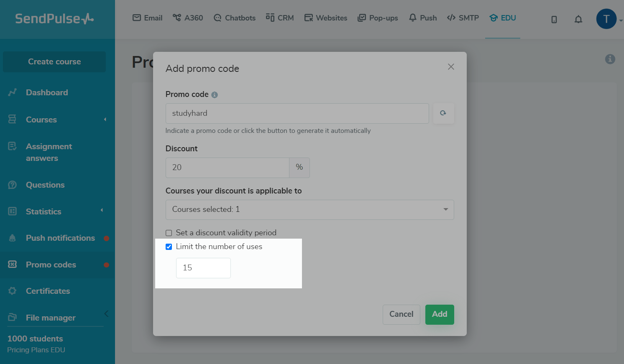624x364 pixels.
Task: Open the EDU tab
Action: point(502,18)
